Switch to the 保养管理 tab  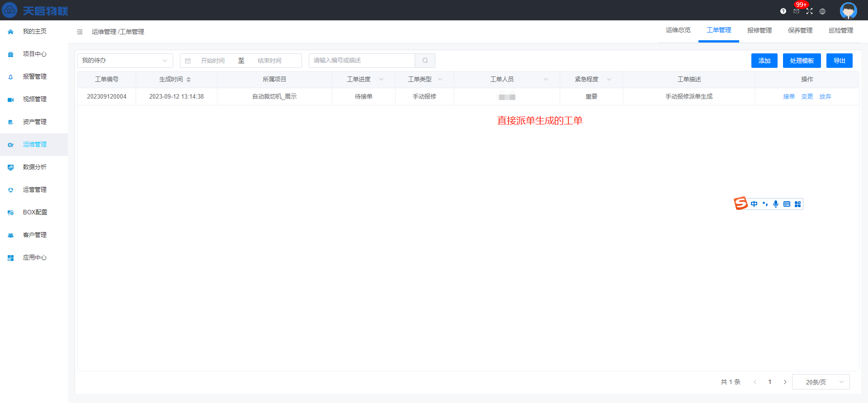[800, 30]
